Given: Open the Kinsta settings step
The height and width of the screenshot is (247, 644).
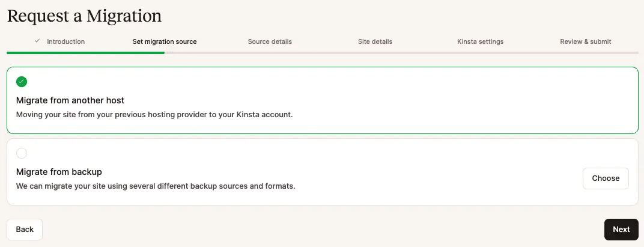Looking at the screenshot, I should pyautogui.click(x=480, y=41).
